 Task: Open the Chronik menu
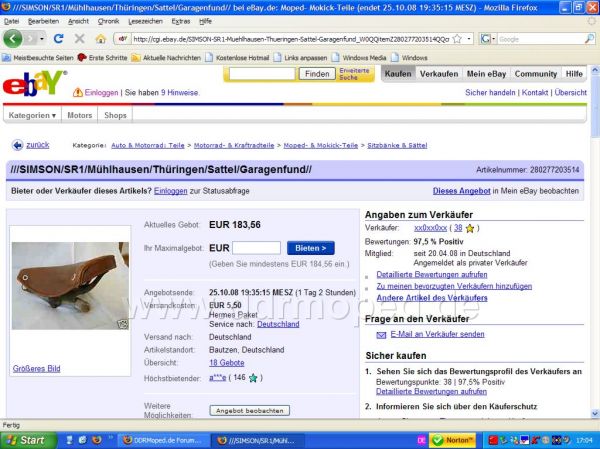(108, 21)
